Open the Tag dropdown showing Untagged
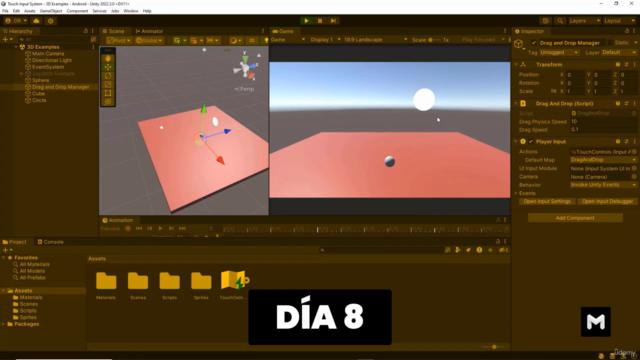The height and width of the screenshot is (360, 640). pos(559,53)
